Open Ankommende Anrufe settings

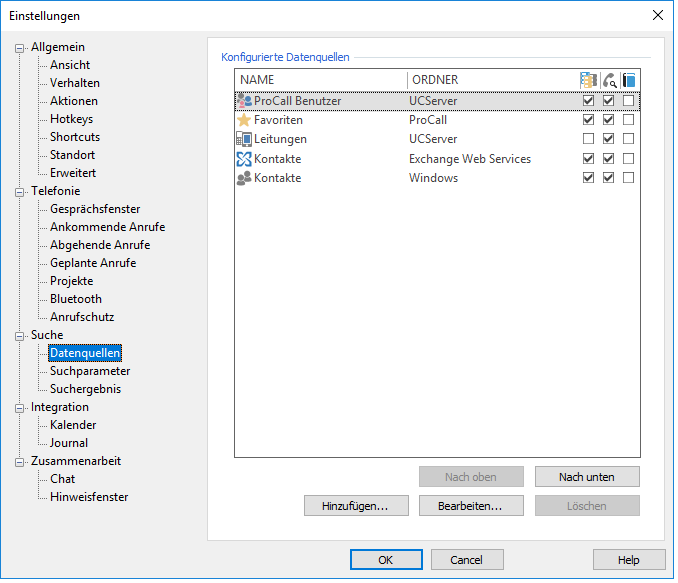107,227
